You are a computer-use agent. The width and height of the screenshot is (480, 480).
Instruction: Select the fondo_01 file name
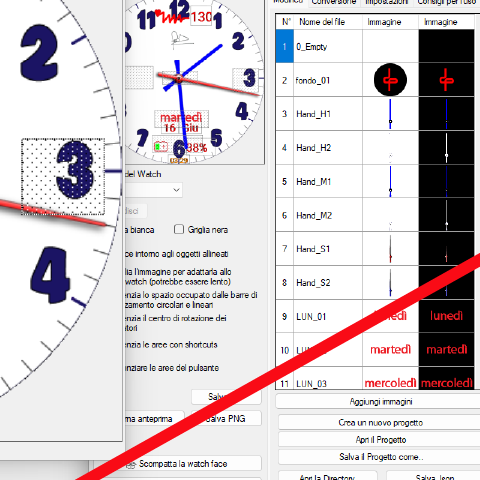click(313, 80)
